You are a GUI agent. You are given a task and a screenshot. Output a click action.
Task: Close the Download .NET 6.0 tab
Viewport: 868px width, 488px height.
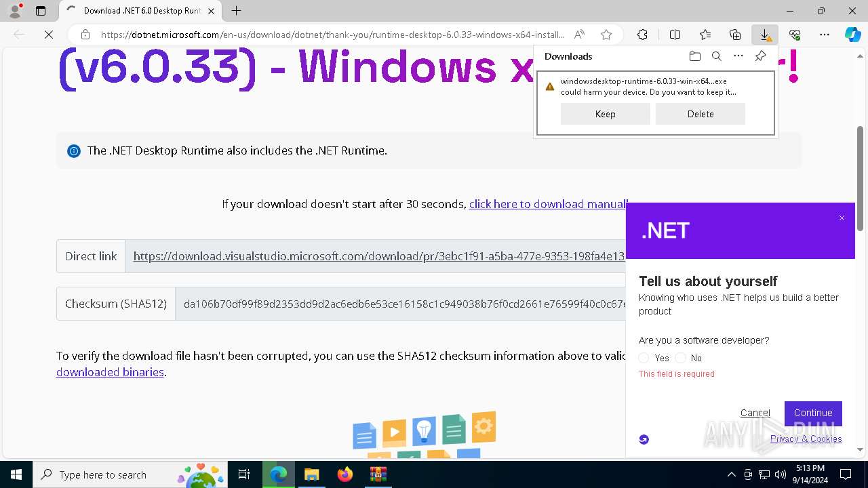point(212,11)
